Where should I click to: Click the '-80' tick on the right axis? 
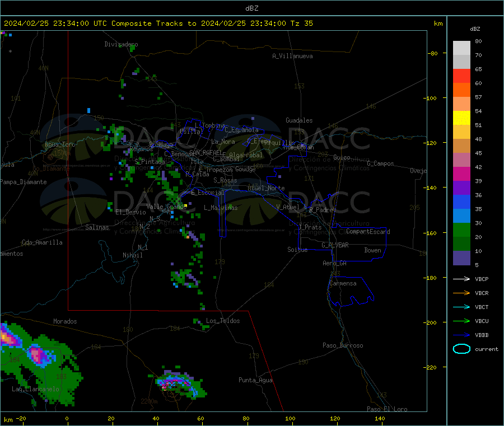432,53
